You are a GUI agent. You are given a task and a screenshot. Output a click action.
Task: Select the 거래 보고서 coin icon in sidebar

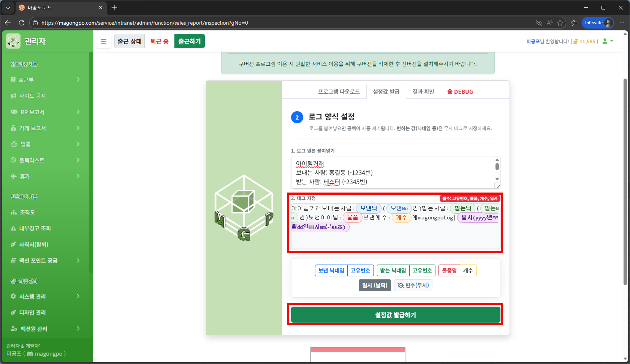click(14, 128)
